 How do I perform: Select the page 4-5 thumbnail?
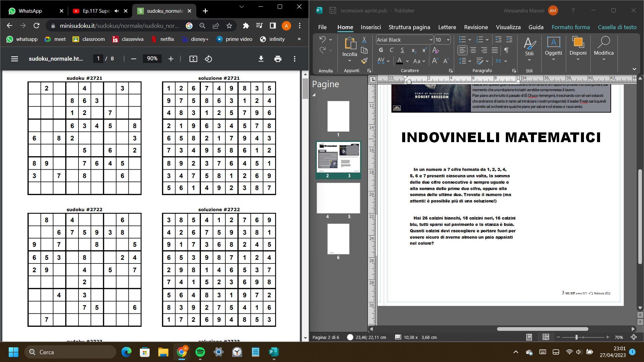(338, 198)
